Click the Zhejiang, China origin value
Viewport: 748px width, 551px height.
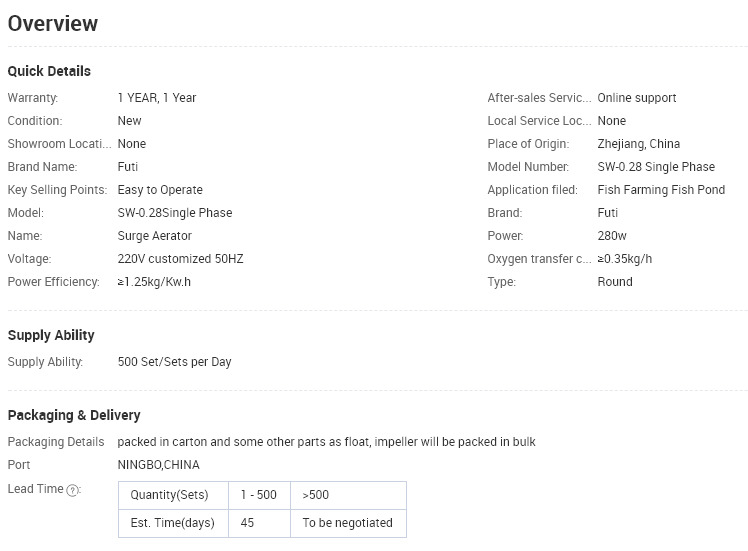638,144
